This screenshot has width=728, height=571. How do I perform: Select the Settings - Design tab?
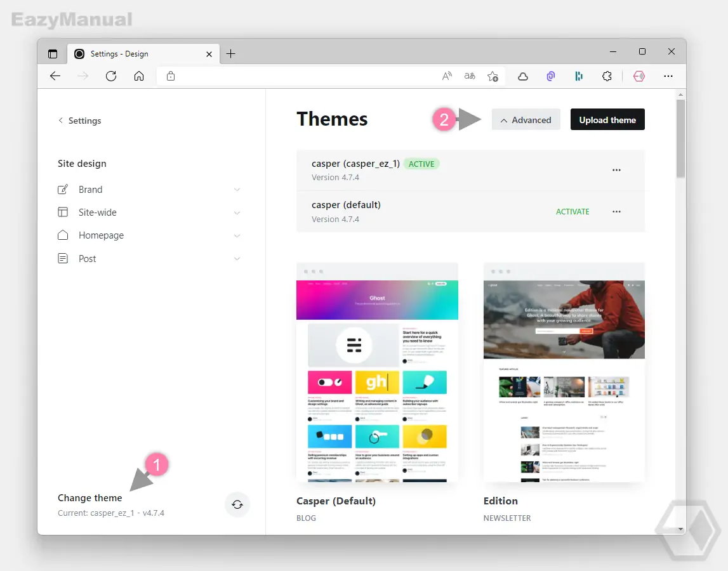tap(143, 54)
